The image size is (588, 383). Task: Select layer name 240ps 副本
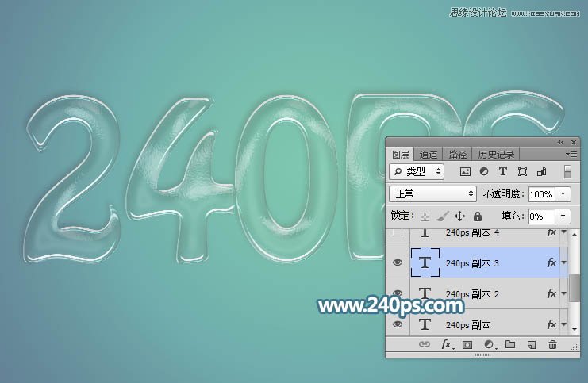point(468,325)
